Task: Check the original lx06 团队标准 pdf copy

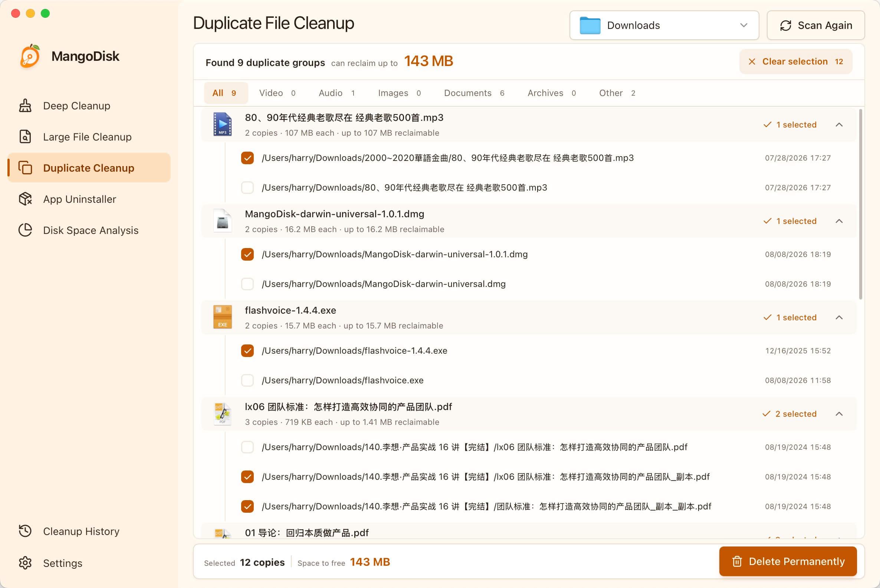Action: point(247,447)
